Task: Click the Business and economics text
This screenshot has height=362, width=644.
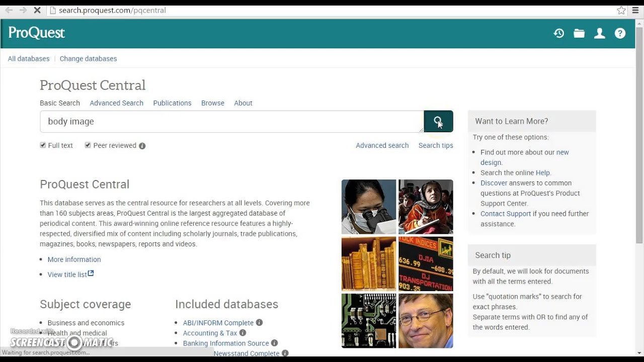Action: tap(86, 323)
